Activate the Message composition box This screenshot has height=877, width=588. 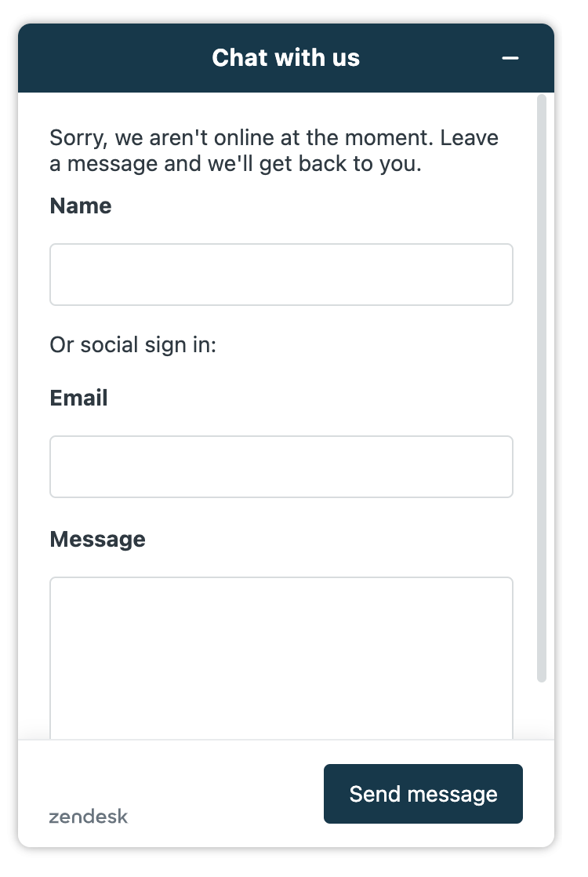[281, 651]
